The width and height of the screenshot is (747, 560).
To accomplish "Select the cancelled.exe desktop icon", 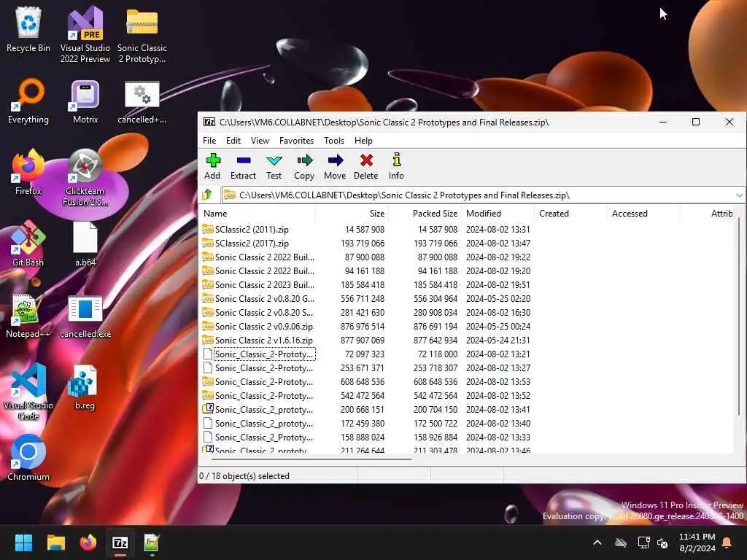I will [85, 315].
